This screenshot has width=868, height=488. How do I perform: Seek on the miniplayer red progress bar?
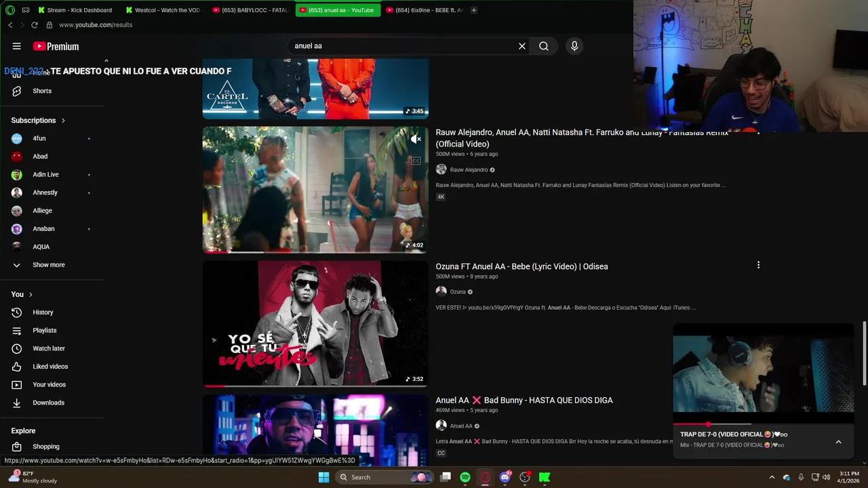(x=764, y=424)
